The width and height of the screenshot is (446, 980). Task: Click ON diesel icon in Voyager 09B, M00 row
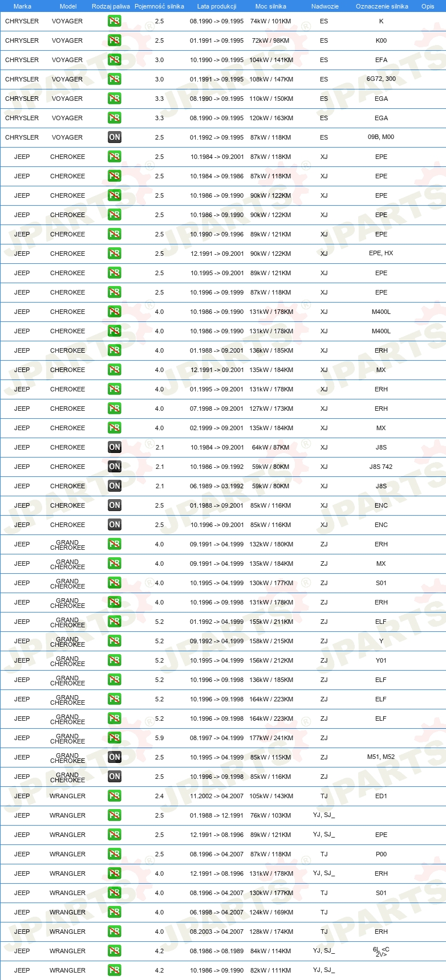click(x=115, y=137)
